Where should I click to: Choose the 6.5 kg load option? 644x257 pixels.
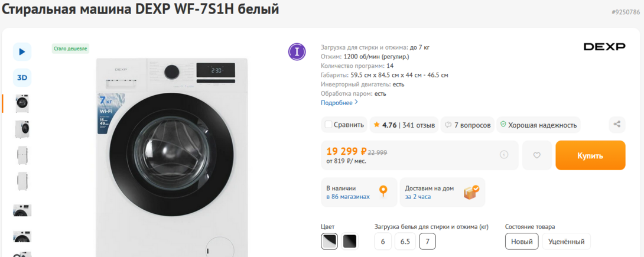(405, 241)
